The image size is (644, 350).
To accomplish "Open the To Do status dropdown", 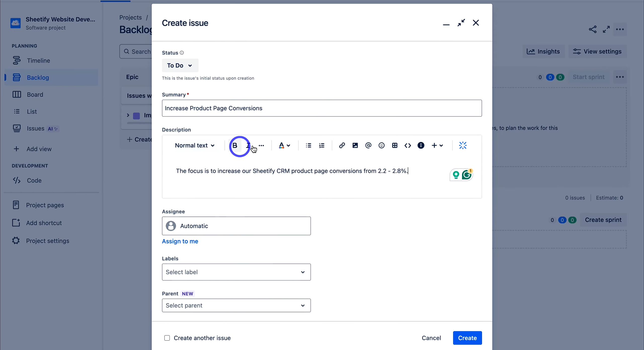I will (180, 66).
